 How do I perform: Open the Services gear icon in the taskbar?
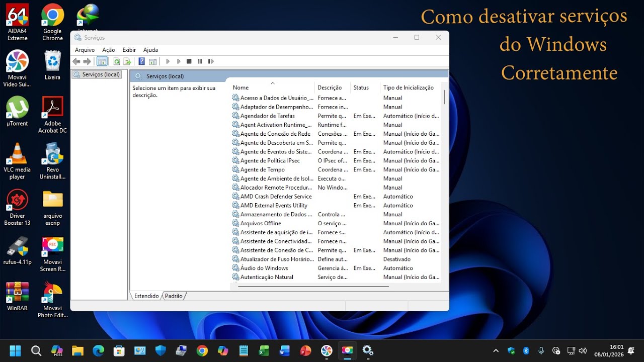[367, 350]
